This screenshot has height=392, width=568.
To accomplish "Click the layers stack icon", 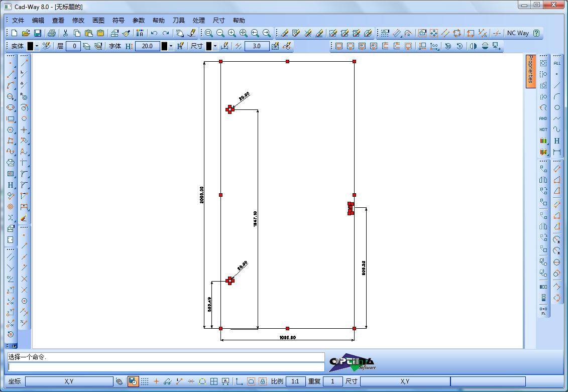I will 86,46.
